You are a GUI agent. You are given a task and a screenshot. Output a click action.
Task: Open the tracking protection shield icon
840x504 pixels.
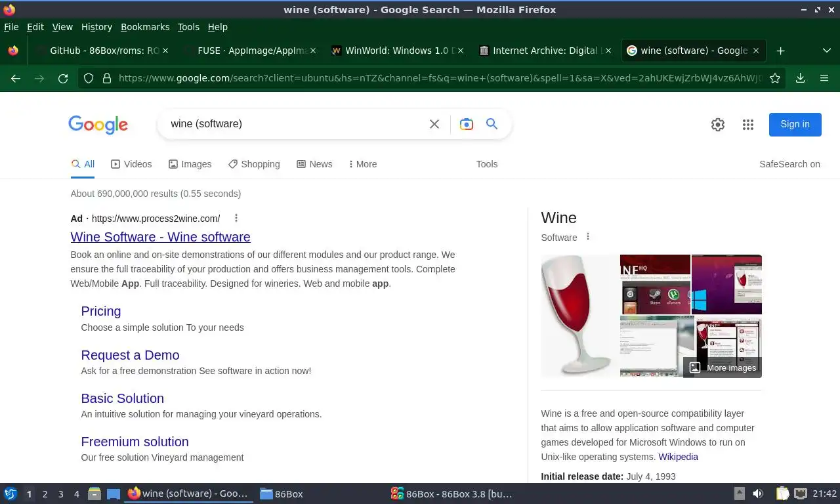(x=89, y=78)
